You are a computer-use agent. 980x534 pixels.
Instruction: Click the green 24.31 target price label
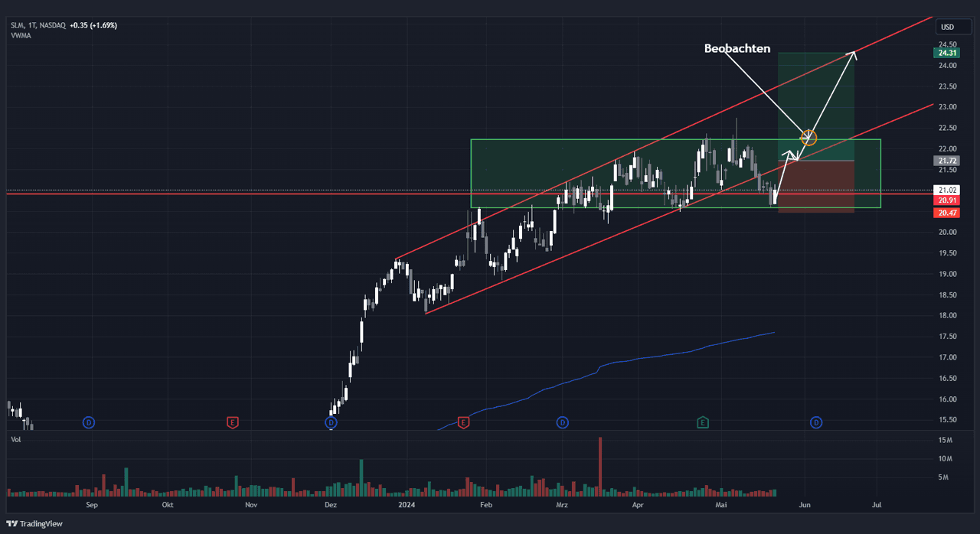click(x=946, y=53)
